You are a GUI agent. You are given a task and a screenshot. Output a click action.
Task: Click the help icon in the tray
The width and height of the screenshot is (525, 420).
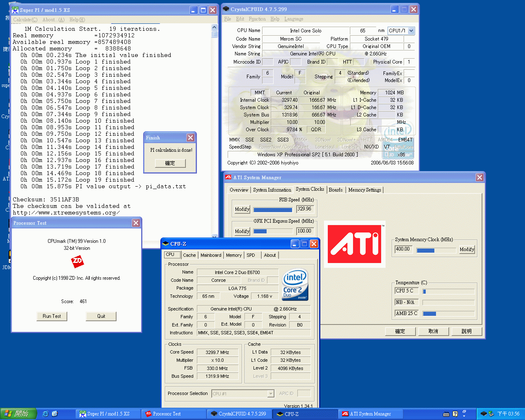pos(455,414)
